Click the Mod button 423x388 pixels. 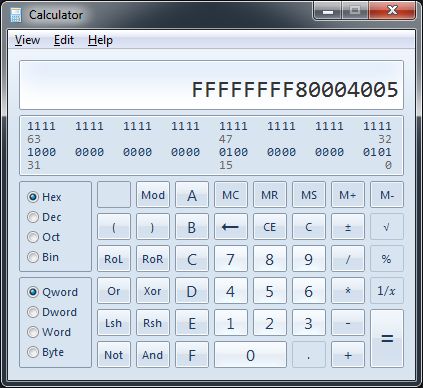click(153, 195)
